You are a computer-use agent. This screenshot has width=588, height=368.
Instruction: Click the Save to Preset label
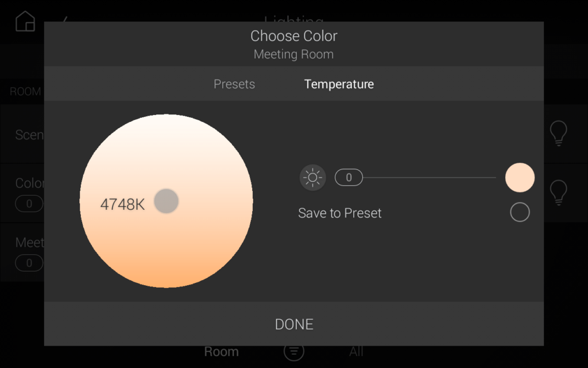coord(339,213)
